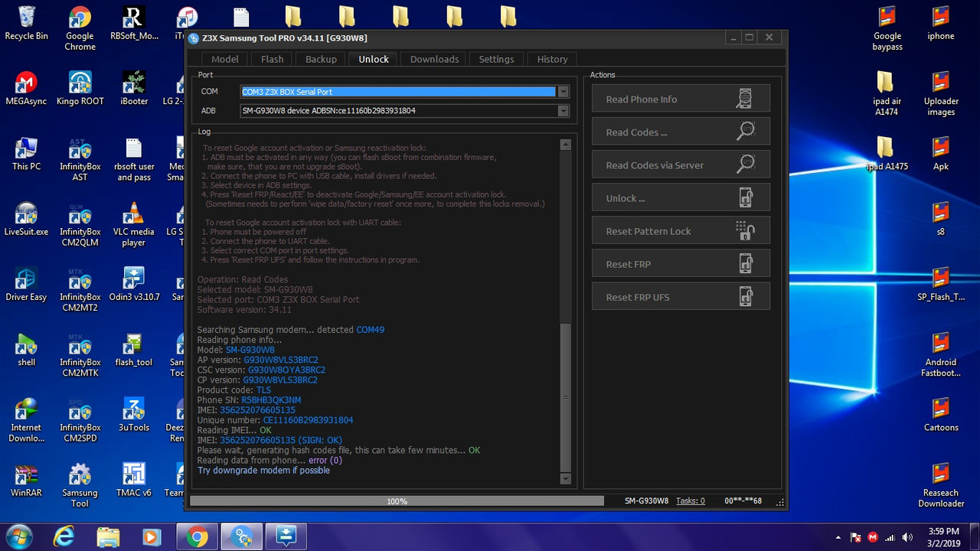The width and height of the screenshot is (980, 551).
Task: Launch InfinityBox CM2MT2 shortcut
Action: (80, 289)
